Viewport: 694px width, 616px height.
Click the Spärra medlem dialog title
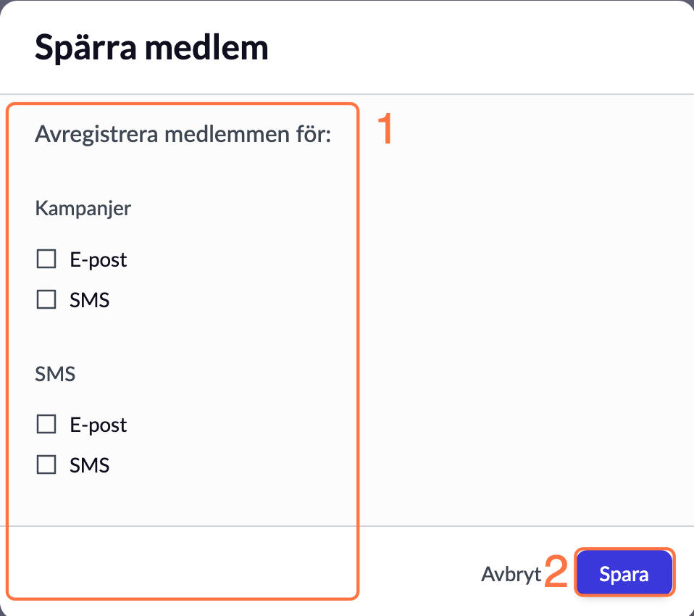point(151,48)
